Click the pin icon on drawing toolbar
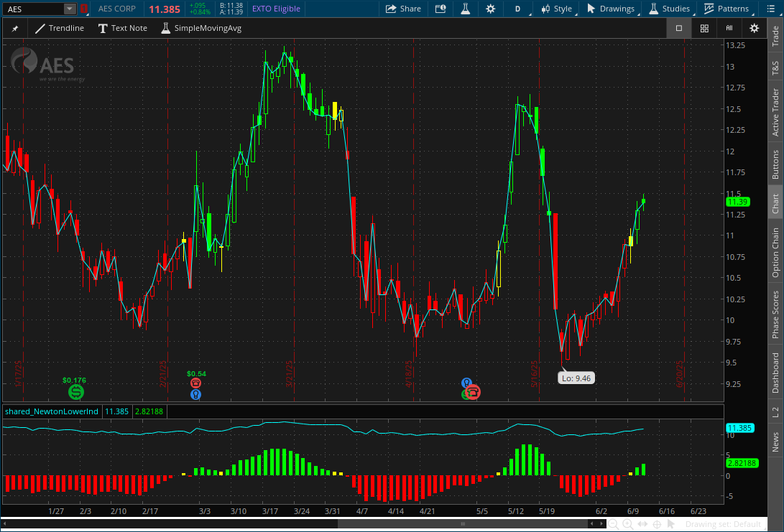Image resolution: width=784 pixels, height=532 pixels. (15, 29)
